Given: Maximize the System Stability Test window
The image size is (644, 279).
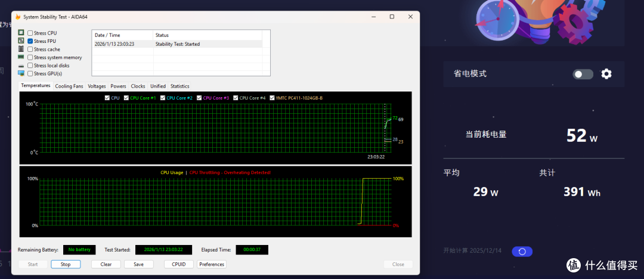Looking at the screenshot, I should click(x=392, y=17).
